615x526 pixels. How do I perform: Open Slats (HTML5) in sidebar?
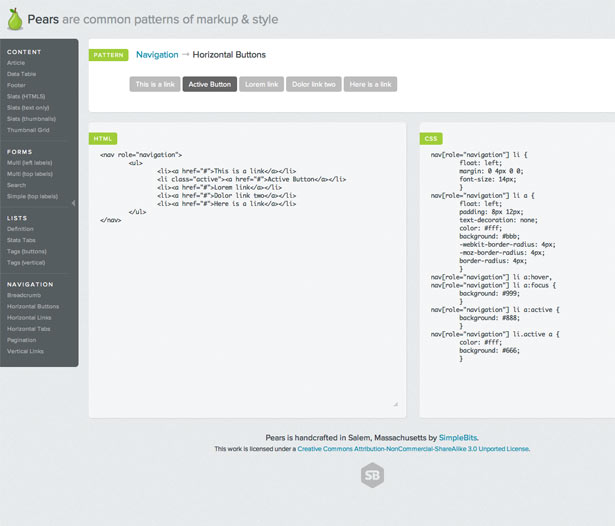pos(26,96)
